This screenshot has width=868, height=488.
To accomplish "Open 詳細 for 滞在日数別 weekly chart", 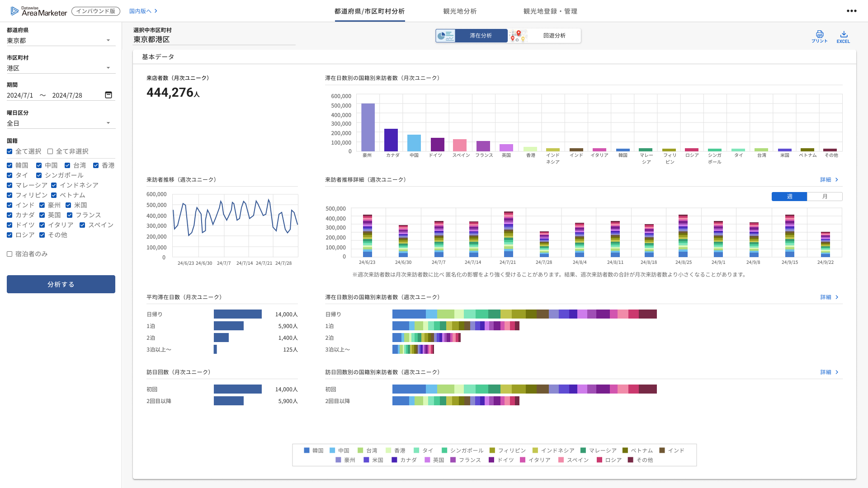I will point(829,297).
